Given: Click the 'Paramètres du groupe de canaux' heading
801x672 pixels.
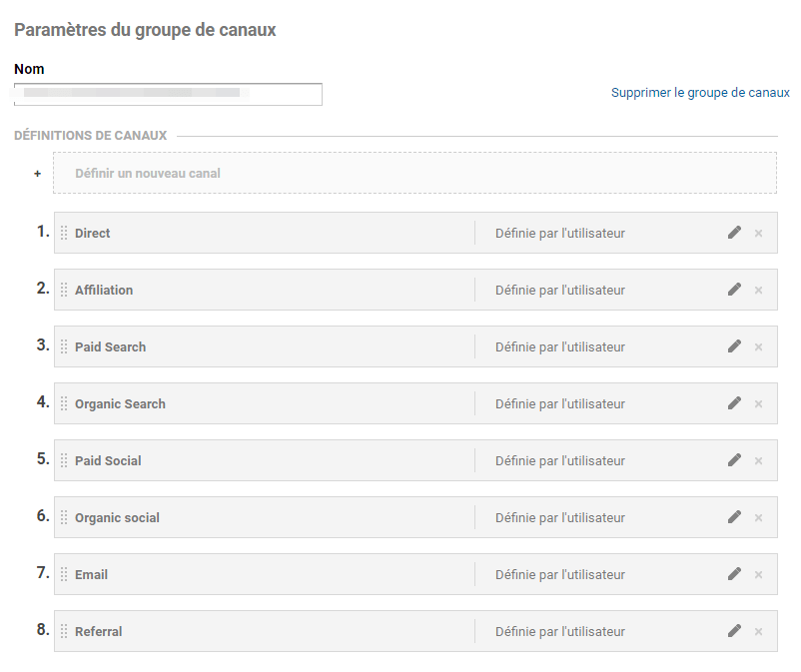Looking at the screenshot, I should [145, 30].
